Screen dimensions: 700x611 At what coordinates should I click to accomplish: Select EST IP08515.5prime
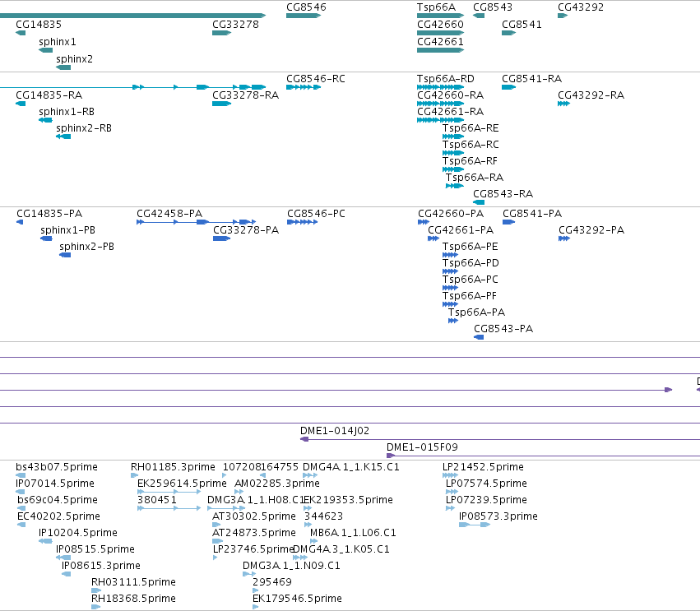click(63, 558)
